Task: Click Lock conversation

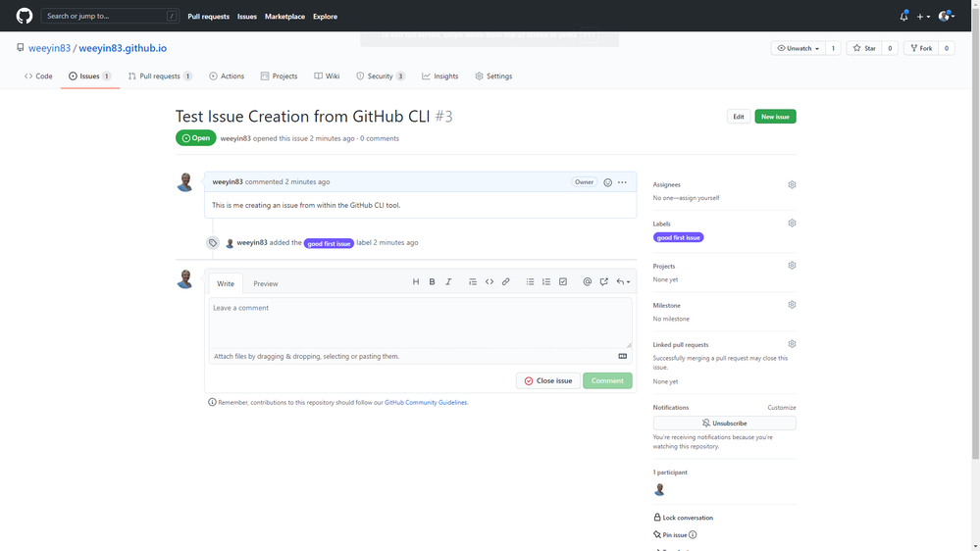Action: tap(683, 518)
